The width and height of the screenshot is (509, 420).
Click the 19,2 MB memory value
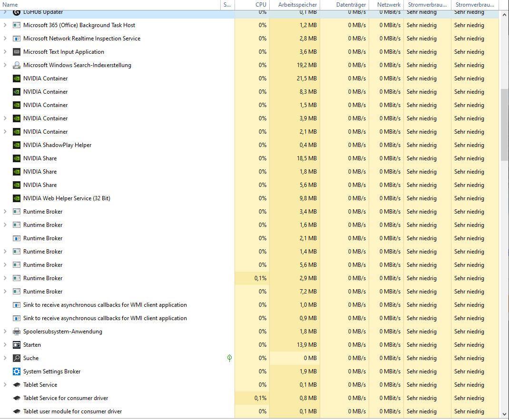[x=307, y=65]
